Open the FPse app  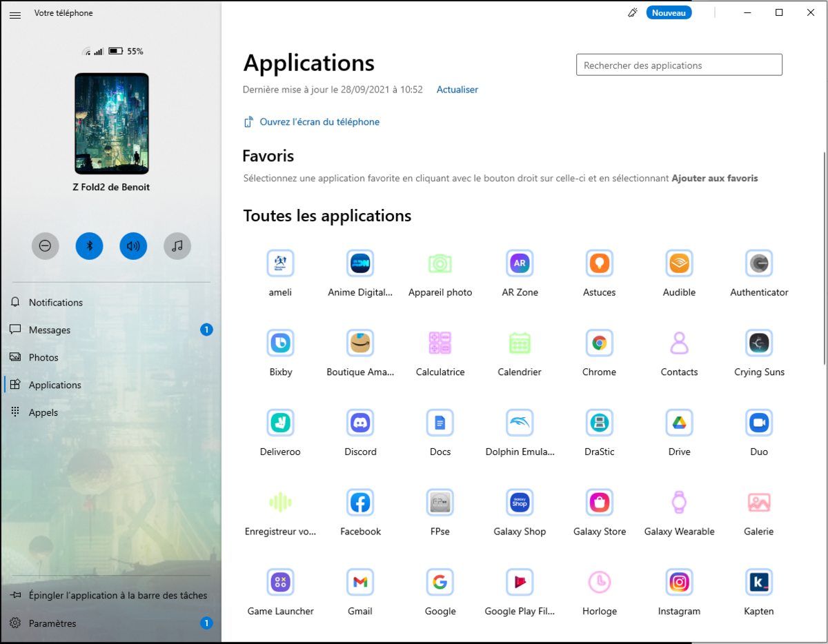click(x=440, y=503)
